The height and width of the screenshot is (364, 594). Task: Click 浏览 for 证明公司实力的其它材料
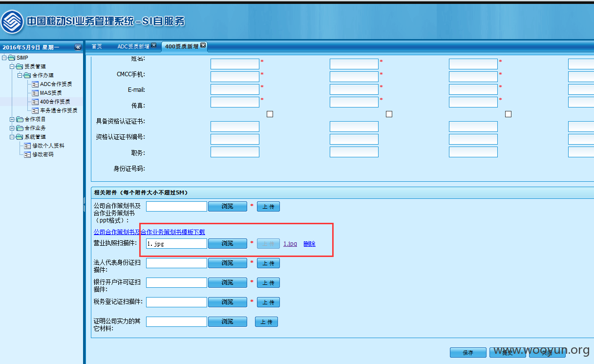(x=228, y=321)
